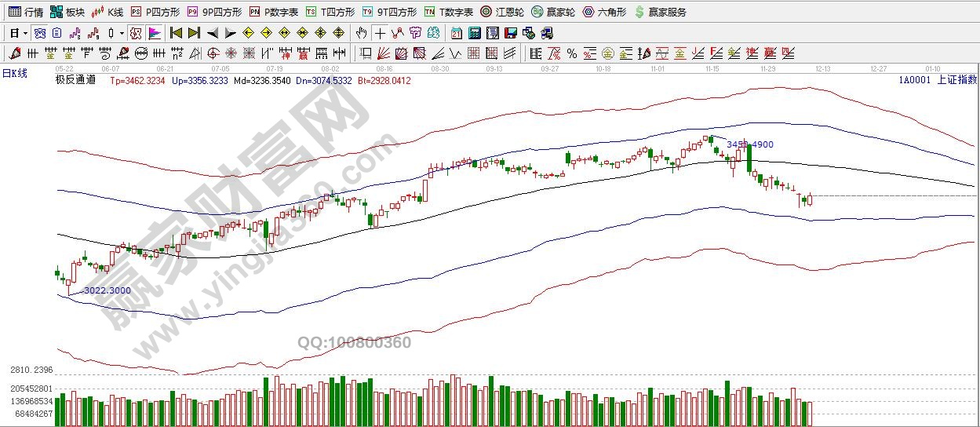The height and width of the screenshot is (427, 980).
Task: Click the 日K线 period label
Action: 15,73
